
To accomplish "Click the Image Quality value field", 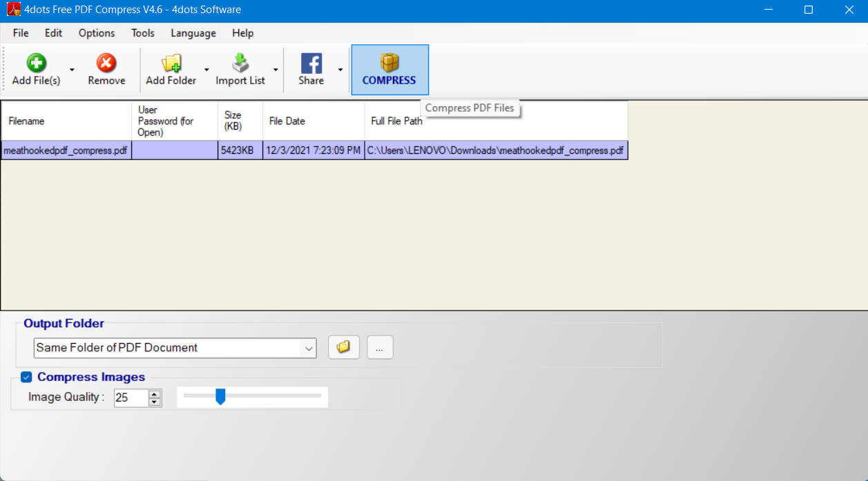I will click(x=131, y=398).
